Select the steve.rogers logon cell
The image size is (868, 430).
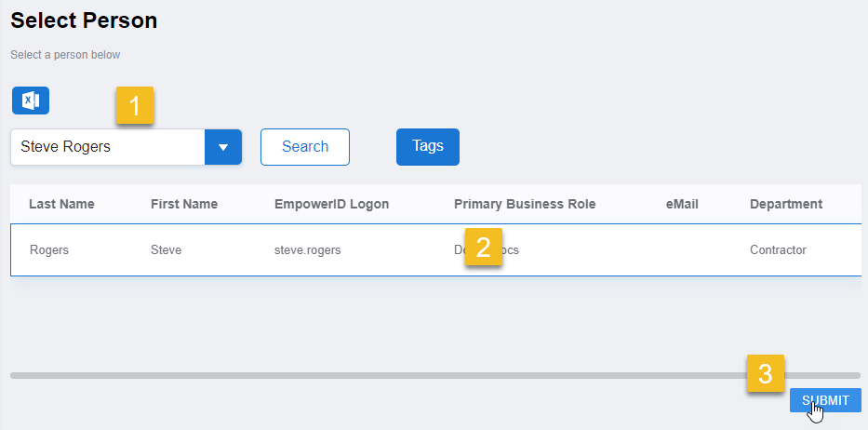point(307,249)
